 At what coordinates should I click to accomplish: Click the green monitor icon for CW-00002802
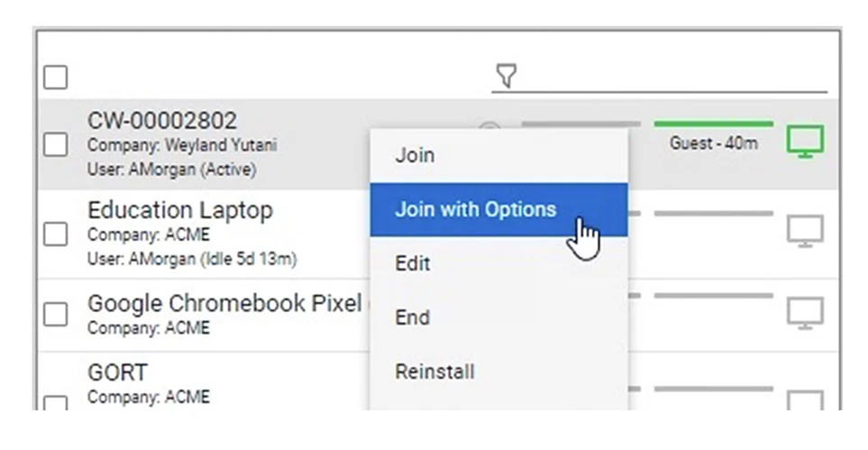click(x=805, y=142)
